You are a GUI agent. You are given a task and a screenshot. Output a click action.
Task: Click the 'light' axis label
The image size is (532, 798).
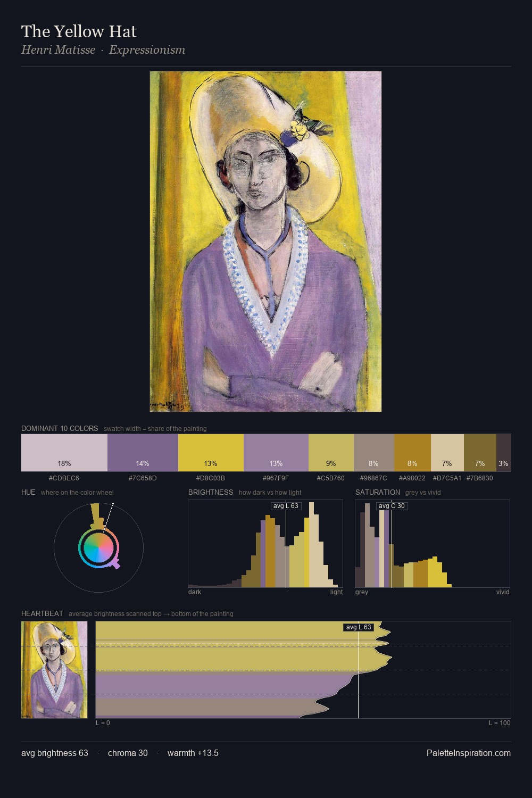337,592
